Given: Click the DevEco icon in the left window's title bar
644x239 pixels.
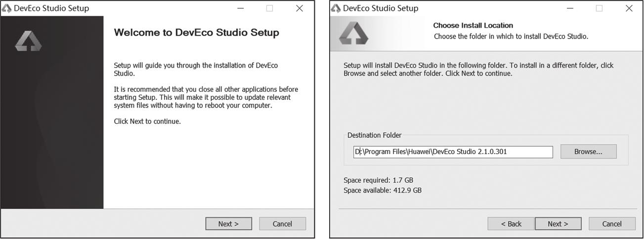Looking at the screenshot, I should pyautogui.click(x=7, y=8).
